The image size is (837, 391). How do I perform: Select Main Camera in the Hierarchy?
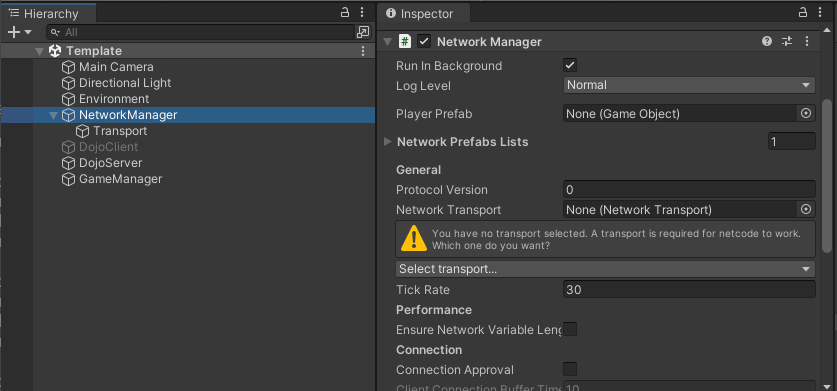116,67
